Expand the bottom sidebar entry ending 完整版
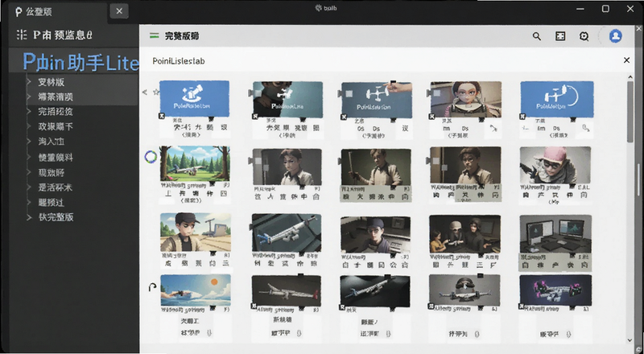644x354 pixels. pos(29,217)
